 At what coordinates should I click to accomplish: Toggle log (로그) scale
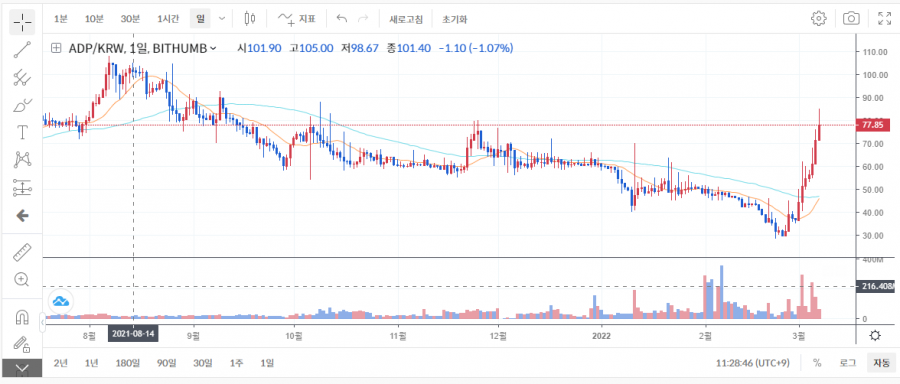(x=847, y=363)
